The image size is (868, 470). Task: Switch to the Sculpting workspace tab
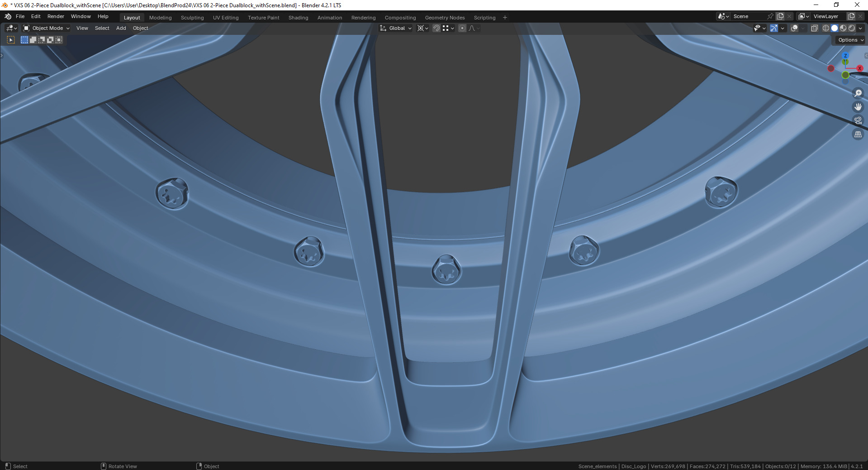(x=192, y=18)
